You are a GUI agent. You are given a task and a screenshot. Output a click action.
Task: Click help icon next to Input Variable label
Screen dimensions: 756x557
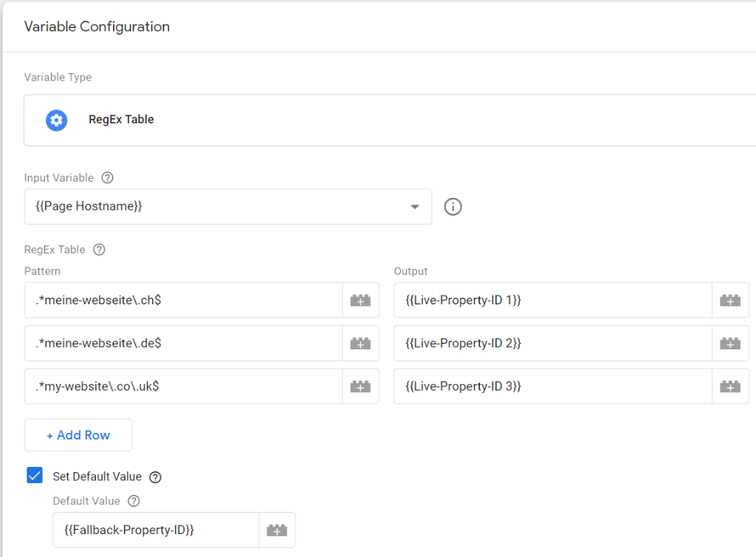pyautogui.click(x=108, y=178)
